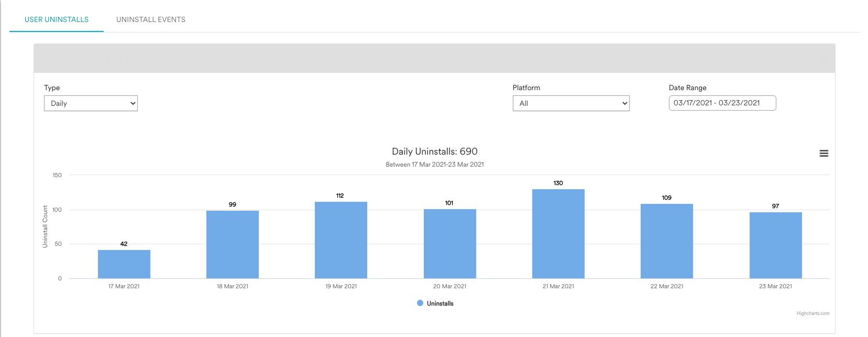868x337 pixels.
Task: Switch to the Uninstall Events tab
Action: click(151, 19)
